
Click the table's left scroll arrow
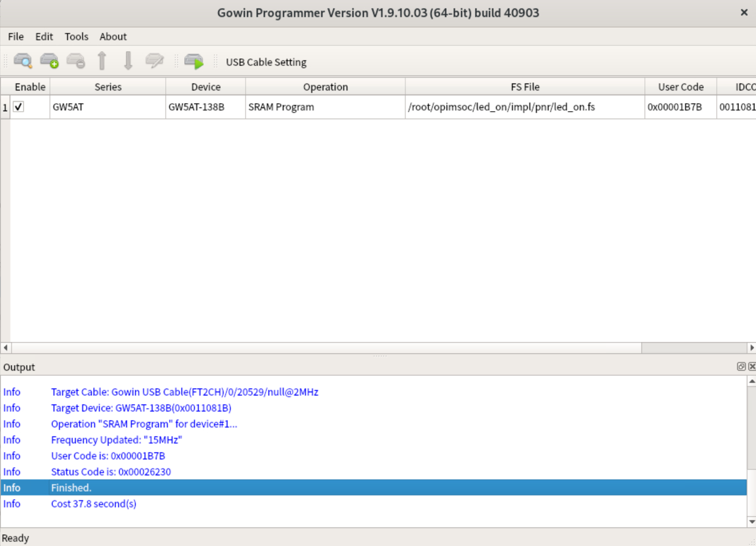coord(5,348)
